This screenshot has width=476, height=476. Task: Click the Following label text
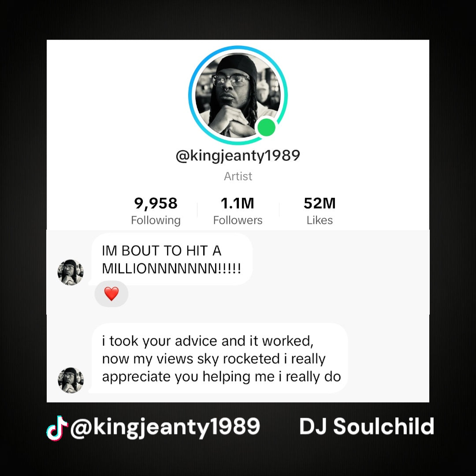coord(156,220)
